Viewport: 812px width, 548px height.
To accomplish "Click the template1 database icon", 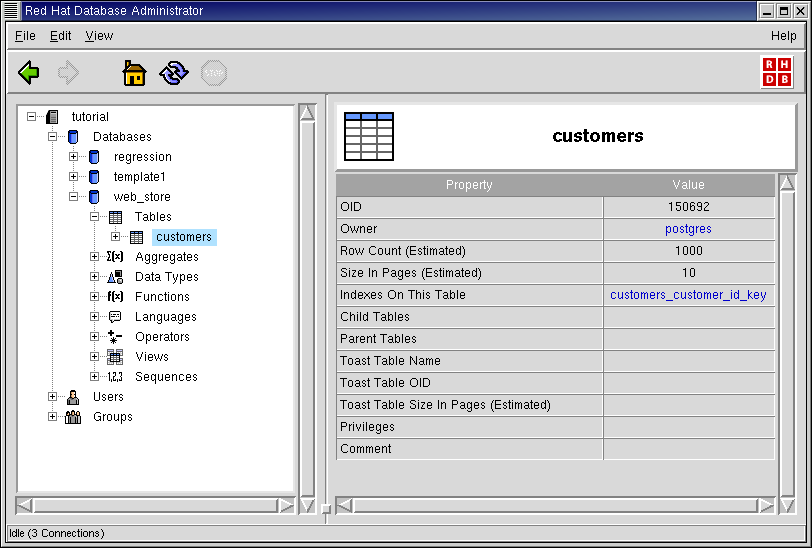I will [x=94, y=177].
